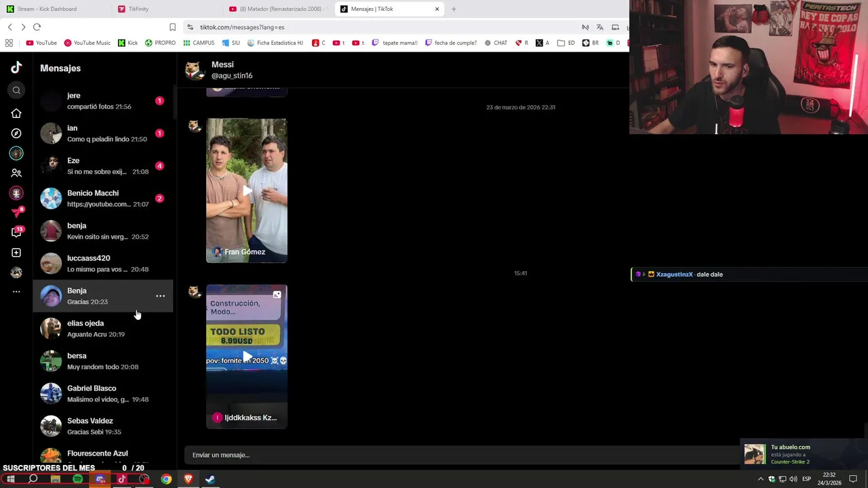Viewport: 868px width, 488px height.
Task: Open PROPRO bookmark
Action: coord(160,43)
